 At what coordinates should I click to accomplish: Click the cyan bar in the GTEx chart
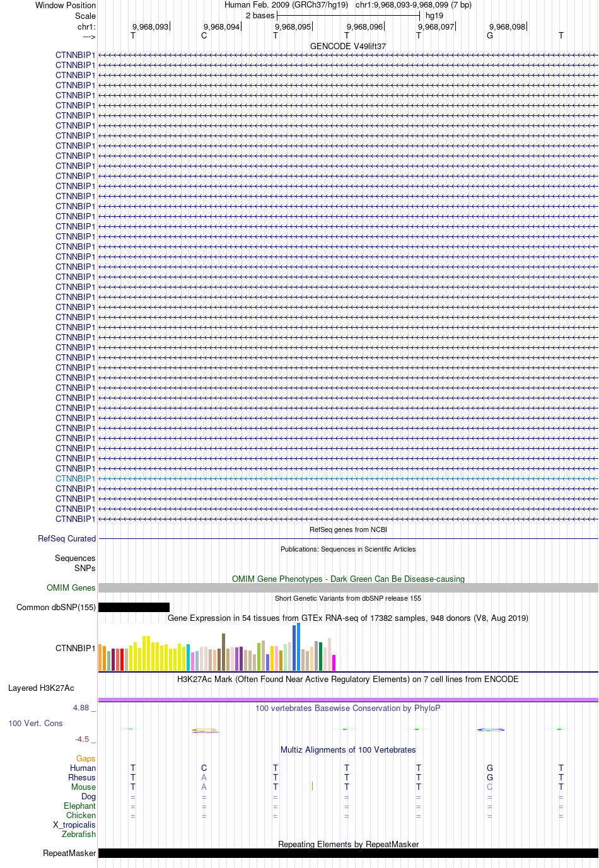188,657
